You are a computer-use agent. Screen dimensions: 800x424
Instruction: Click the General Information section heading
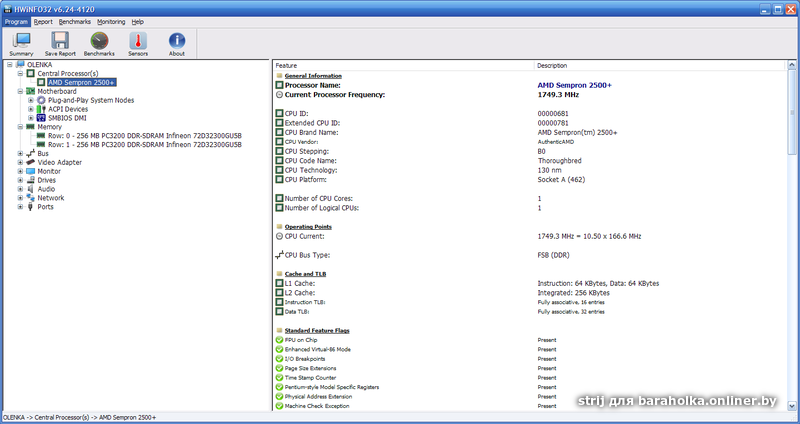[x=313, y=76]
